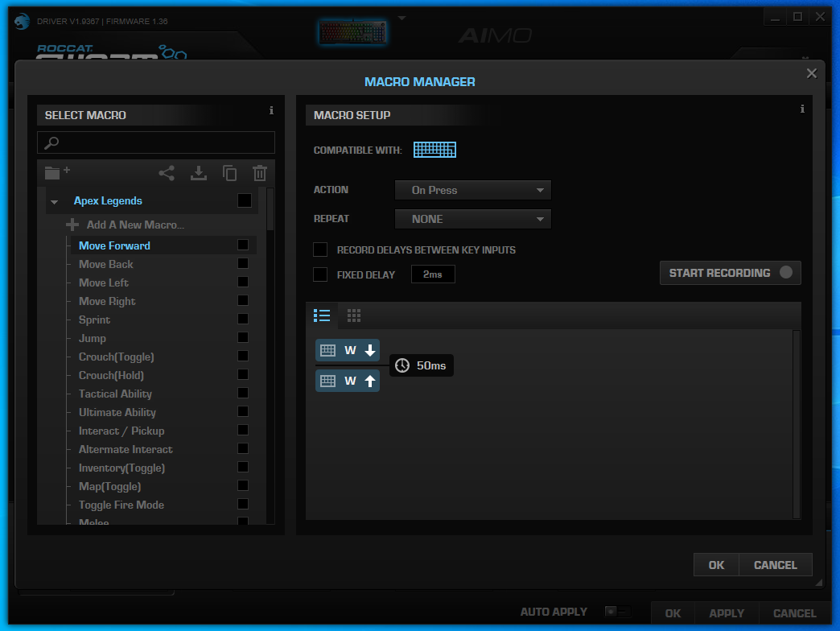Image resolution: width=840 pixels, height=631 pixels.
Task: Click the info icon in Macro Setup panel
Action: coord(802,109)
